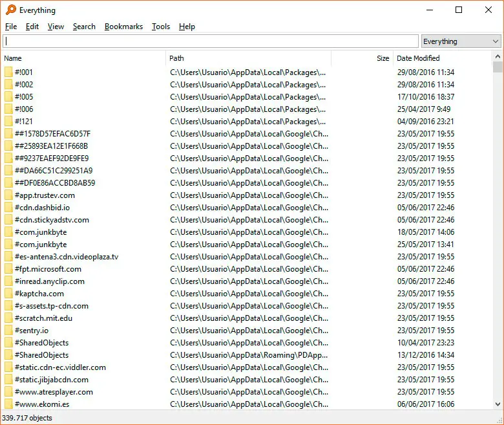The height and width of the screenshot is (425, 504).
Task: Click folder icon of #!006
Action: tap(8, 109)
